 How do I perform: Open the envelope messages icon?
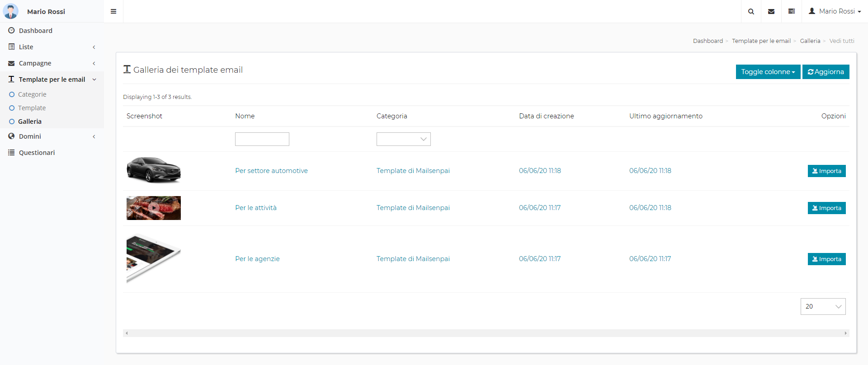771,11
